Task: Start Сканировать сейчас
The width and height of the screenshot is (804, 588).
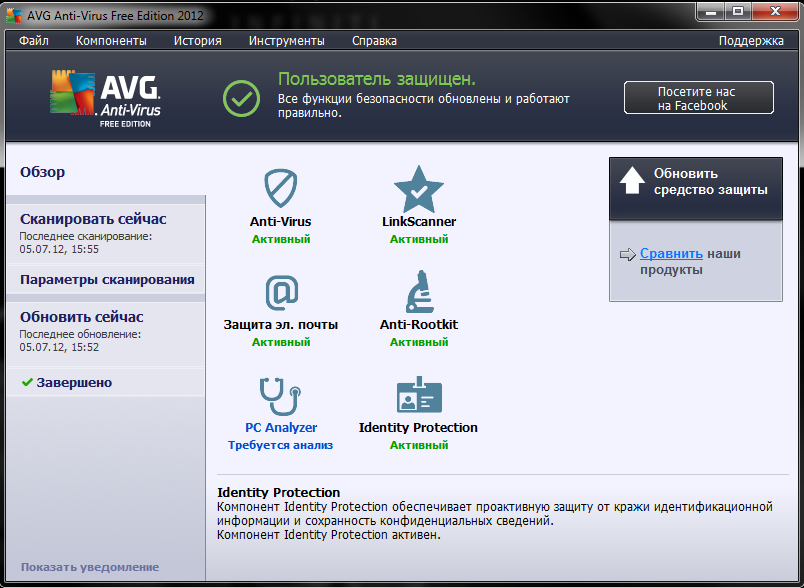Action: [x=93, y=219]
